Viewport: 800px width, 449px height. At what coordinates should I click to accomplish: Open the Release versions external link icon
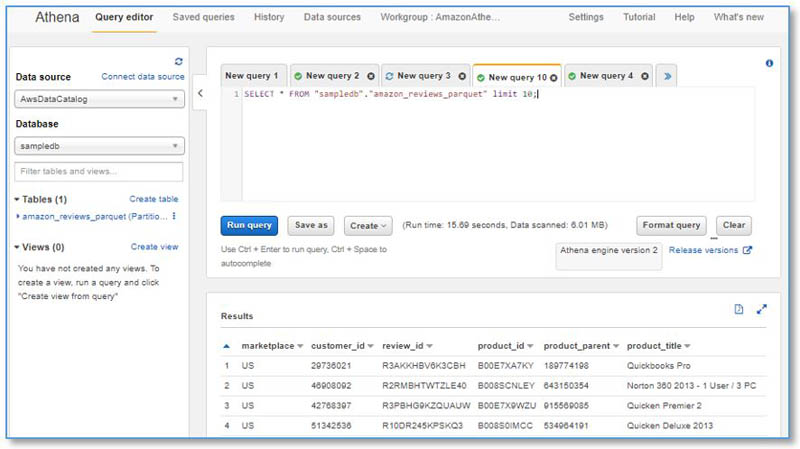(747, 250)
